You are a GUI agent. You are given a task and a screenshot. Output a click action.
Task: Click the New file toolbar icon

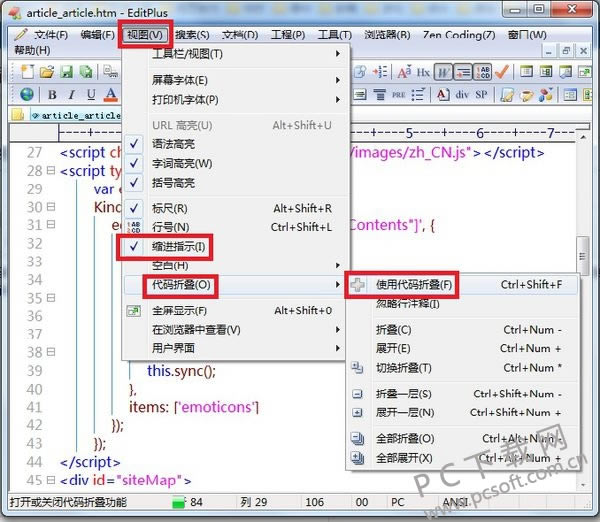click(28, 72)
